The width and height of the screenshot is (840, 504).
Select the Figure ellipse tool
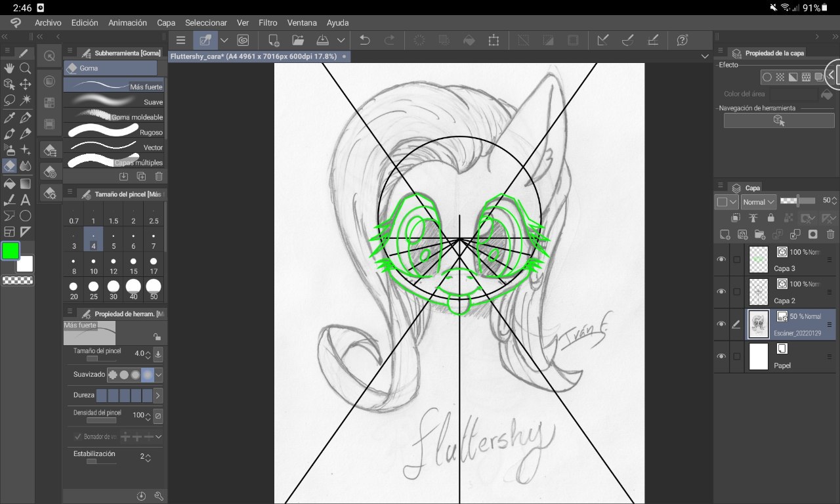click(x=26, y=215)
